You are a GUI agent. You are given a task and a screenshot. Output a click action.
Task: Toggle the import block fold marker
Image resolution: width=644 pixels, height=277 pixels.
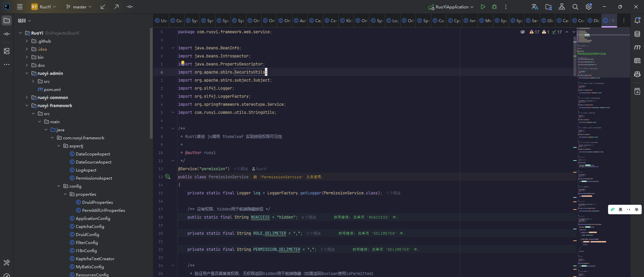(x=173, y=48)
